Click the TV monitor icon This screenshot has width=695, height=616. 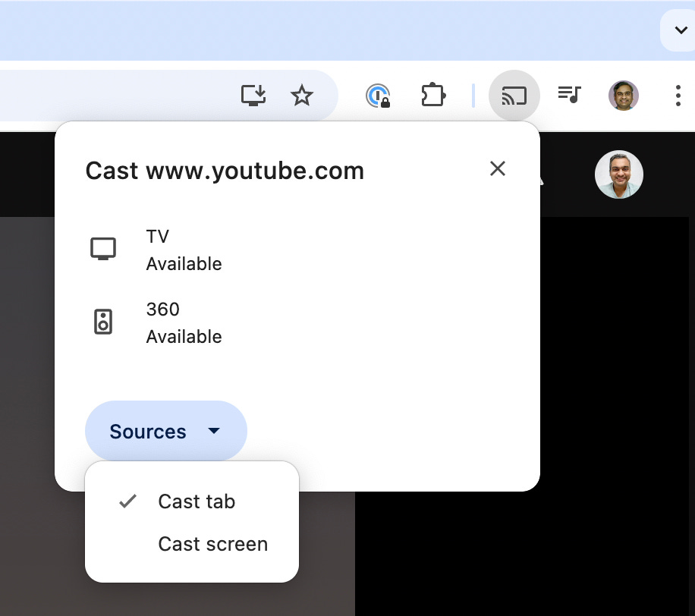pos(103,249)
